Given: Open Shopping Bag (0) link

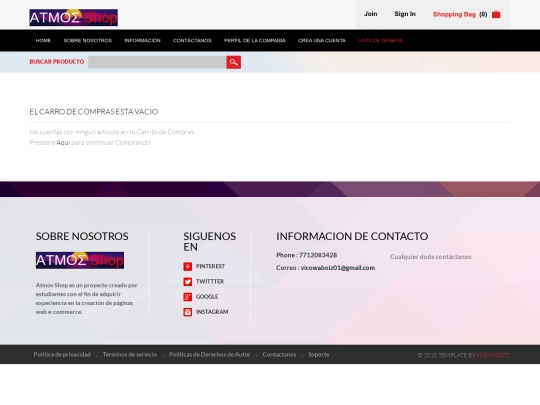Looking at the screenshot, I should tap(460, 14).
